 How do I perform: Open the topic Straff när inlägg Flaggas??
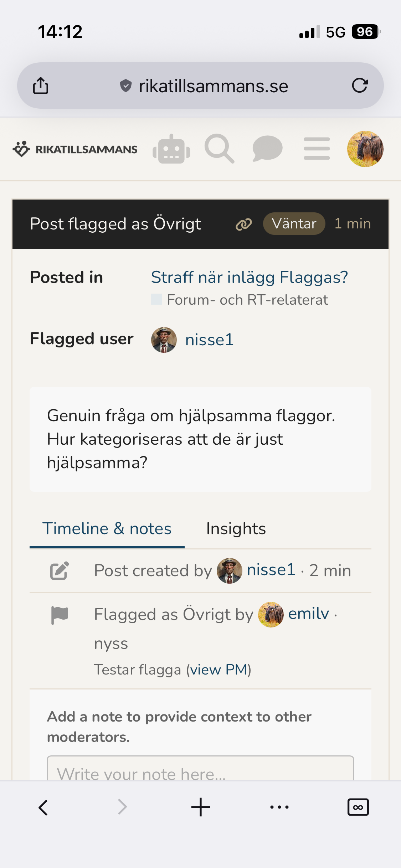click(x=249, y=277)
